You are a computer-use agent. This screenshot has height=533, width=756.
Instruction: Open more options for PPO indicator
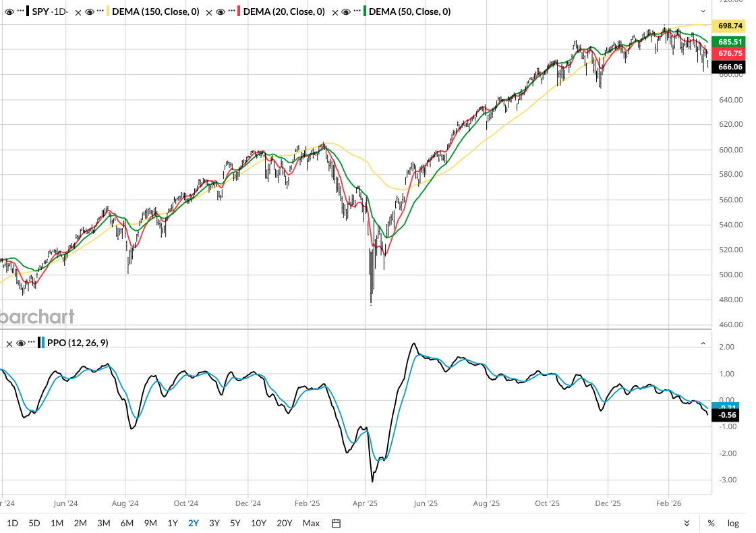pos(32,342)
